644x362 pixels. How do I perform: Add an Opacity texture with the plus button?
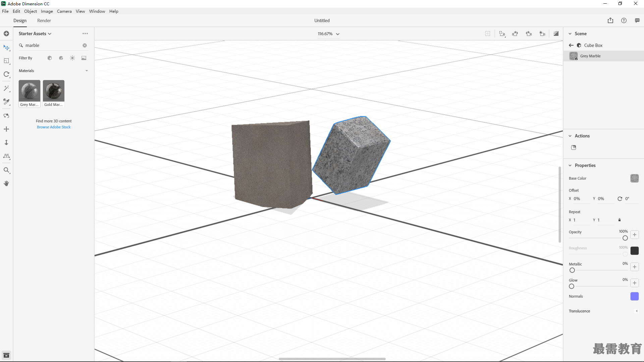635,235
